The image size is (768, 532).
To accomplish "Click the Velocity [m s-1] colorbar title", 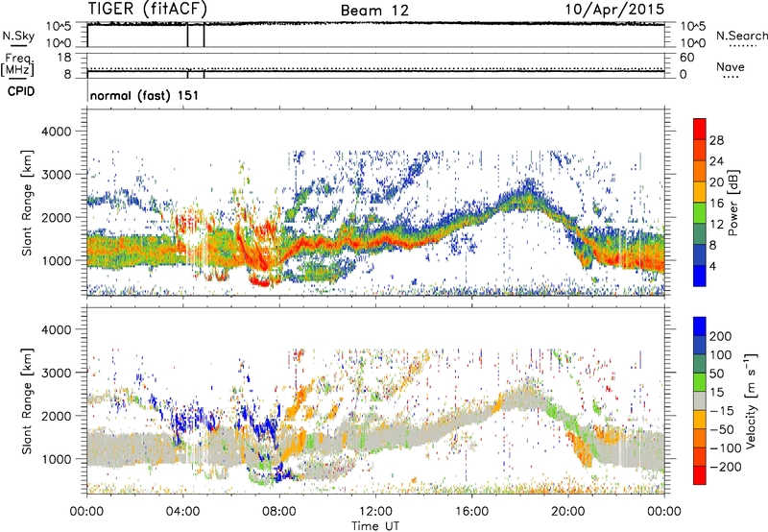I will (750, 400).
